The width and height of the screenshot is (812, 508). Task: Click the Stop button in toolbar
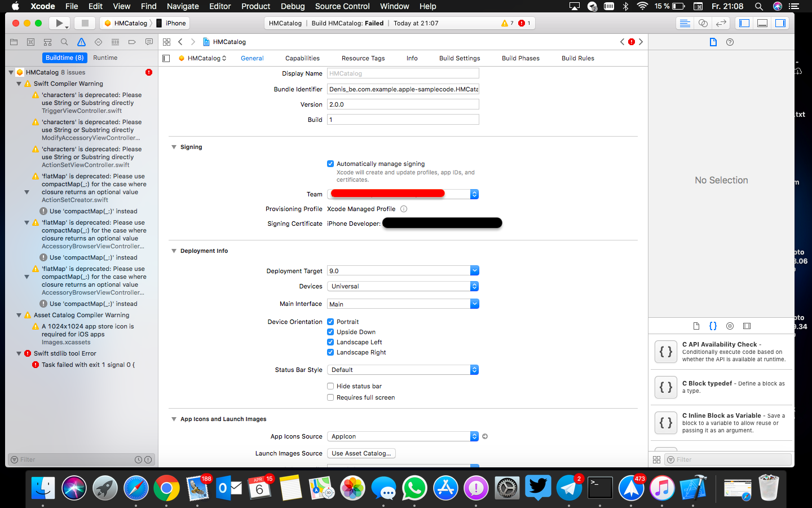[x=85, y=23]
